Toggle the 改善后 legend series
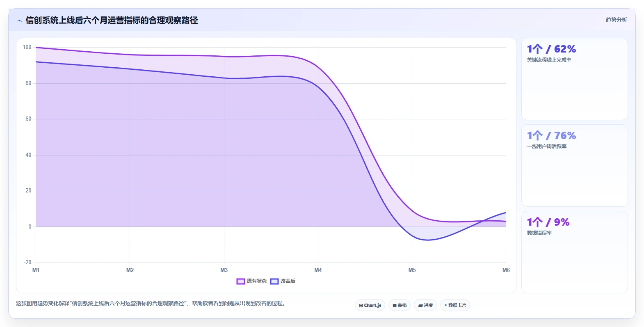 pyautogui.click(x=283, y=281)
